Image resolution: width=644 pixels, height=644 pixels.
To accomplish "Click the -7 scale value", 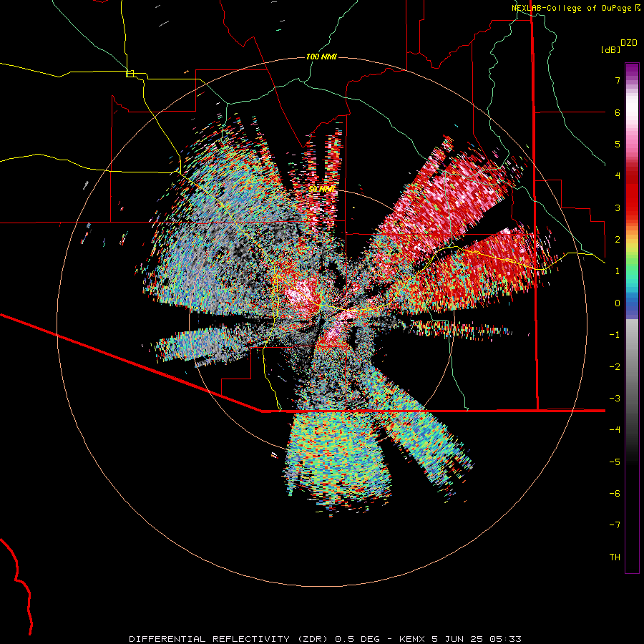I will tap(615, 525).
